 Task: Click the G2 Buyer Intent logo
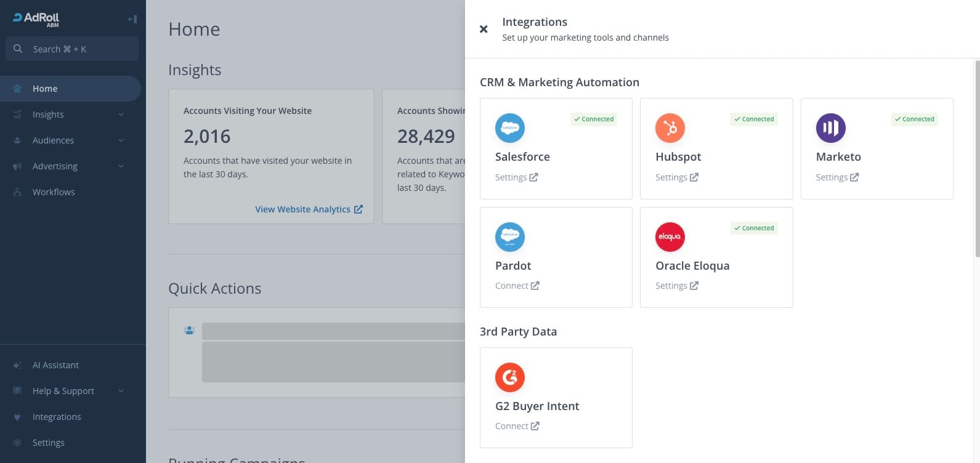click(x=510, y=377)
